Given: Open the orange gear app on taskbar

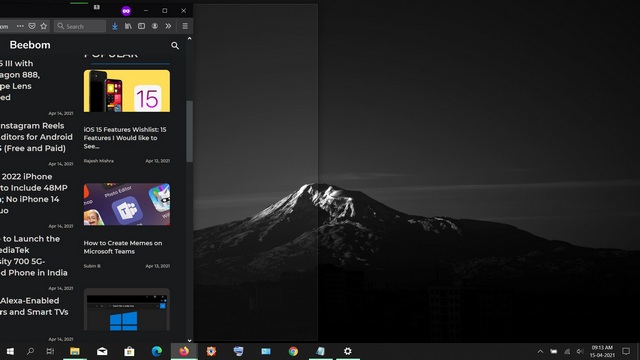Looking at the screenshot, I should coord(211,351).
